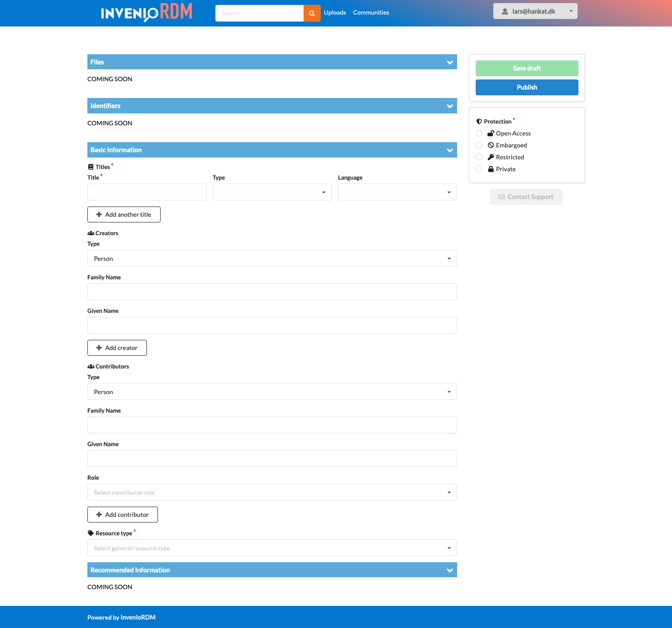
Task: Click the InvenioRDM logo
Action: pyautogui.click(x=146, y=12)
